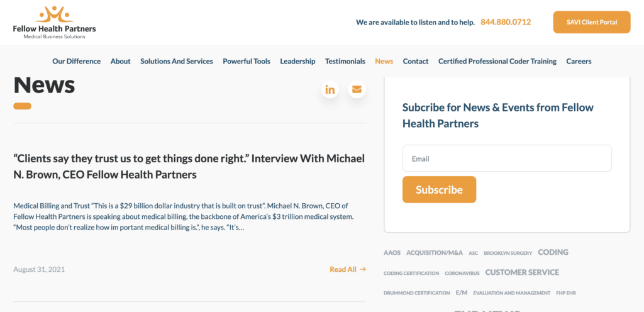Screen dimensions: 644x312
Task: Click the ACQUISITION/M&A tag
Action: [x=435, y=253]
